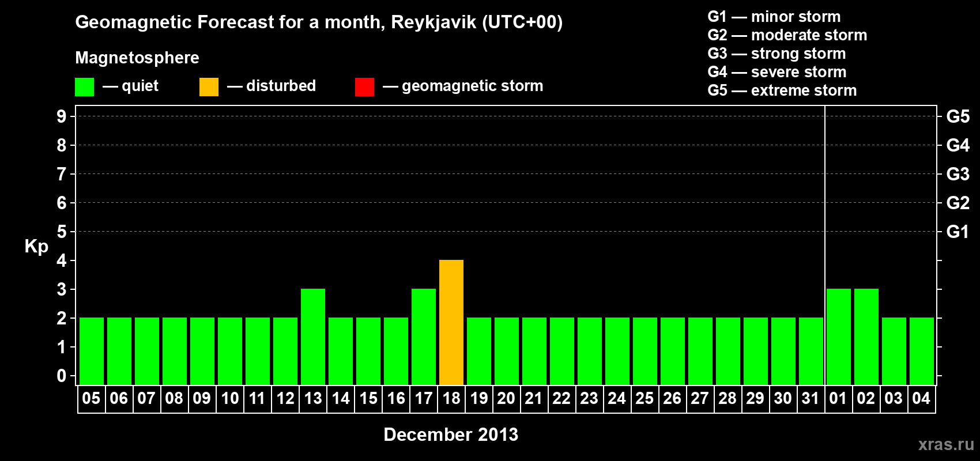Click the 'G1 — minor storm' legend line
Screen dimensions: 980x461
tap(774, 17)
